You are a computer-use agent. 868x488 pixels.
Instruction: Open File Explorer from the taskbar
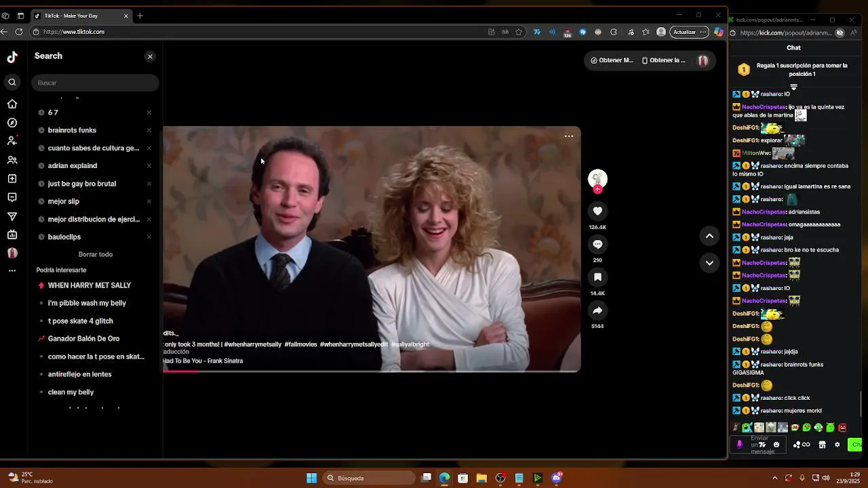[481, 478]
